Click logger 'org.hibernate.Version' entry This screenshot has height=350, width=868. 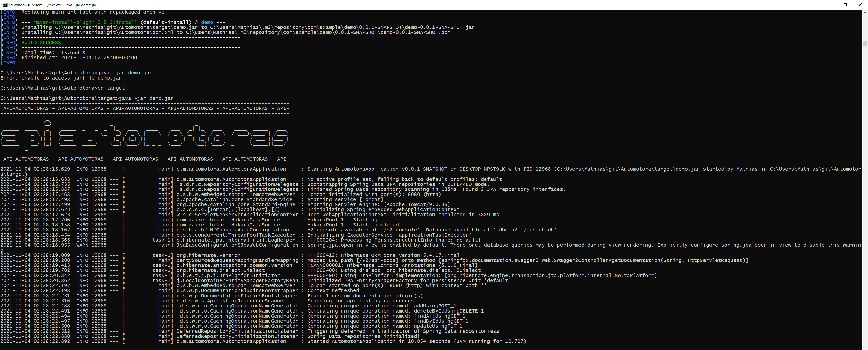(x=208, y=255)
